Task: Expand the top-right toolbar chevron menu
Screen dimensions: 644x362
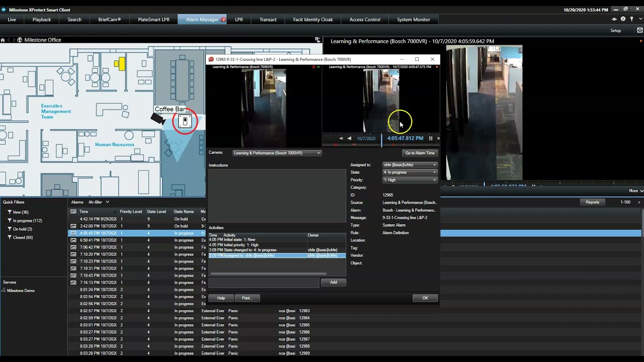Action: [640, 19]
